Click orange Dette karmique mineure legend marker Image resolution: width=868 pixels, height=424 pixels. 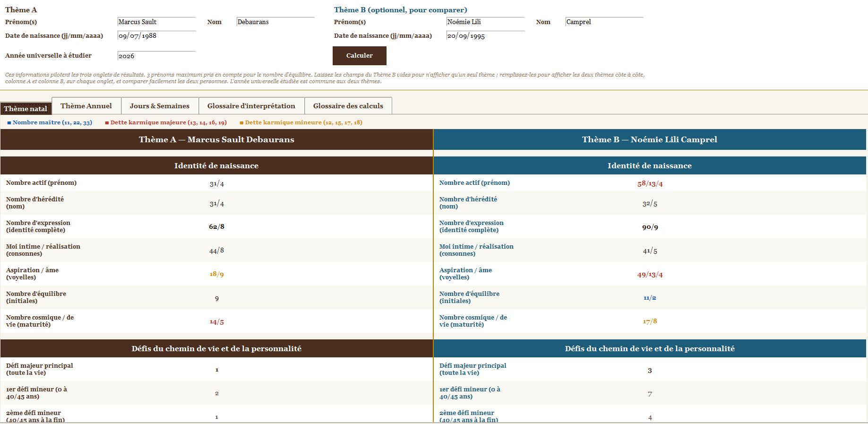tap(242, 123)
